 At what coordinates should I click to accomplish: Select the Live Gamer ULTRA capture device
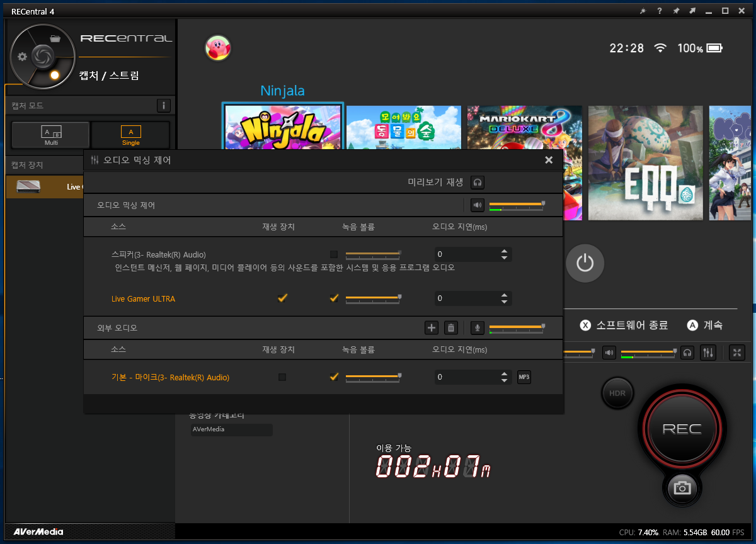pos(45,187)
